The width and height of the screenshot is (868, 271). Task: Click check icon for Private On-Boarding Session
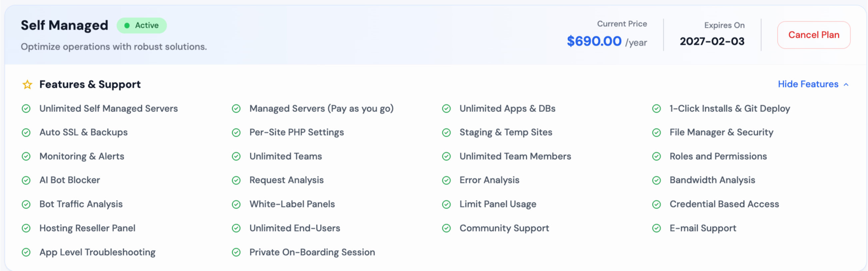[x=236, y=252]
